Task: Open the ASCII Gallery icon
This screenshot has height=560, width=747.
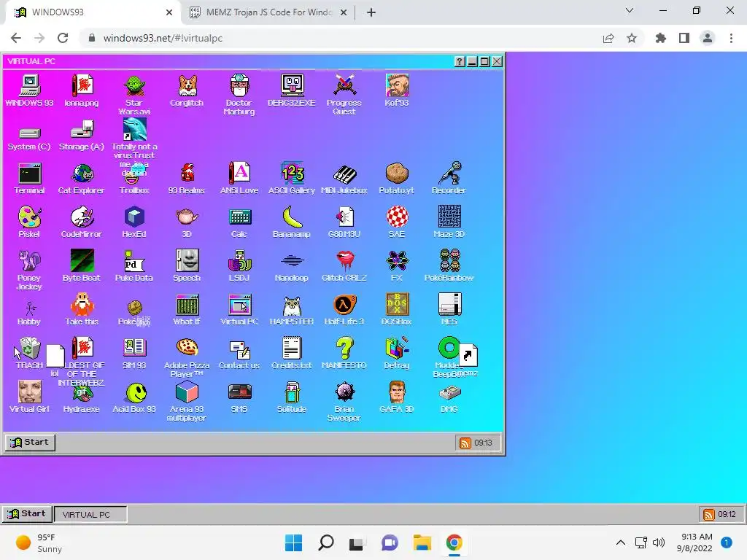Action: pyautogui.click(x=292, y=174)
